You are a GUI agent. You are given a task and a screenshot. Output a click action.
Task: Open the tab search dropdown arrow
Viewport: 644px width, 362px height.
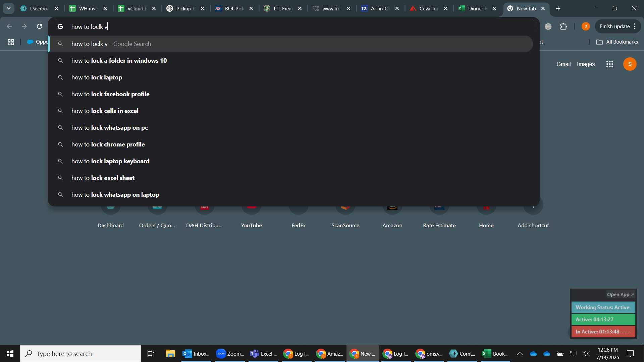(8, 8)
